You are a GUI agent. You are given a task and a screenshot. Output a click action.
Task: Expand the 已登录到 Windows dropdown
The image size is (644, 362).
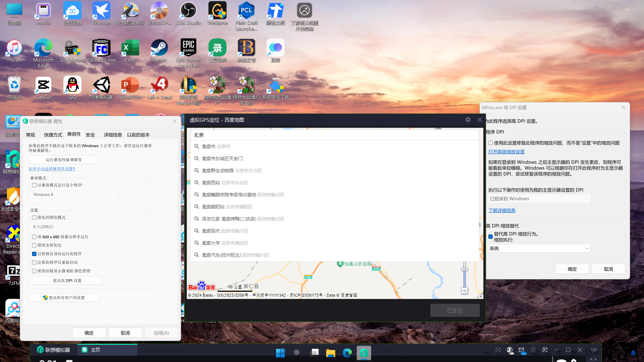pyautogui.click(x=539, y=199)
